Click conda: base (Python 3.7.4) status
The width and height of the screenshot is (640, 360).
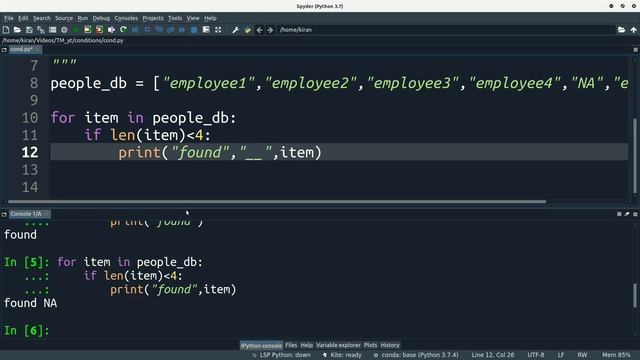click(416, 355)
